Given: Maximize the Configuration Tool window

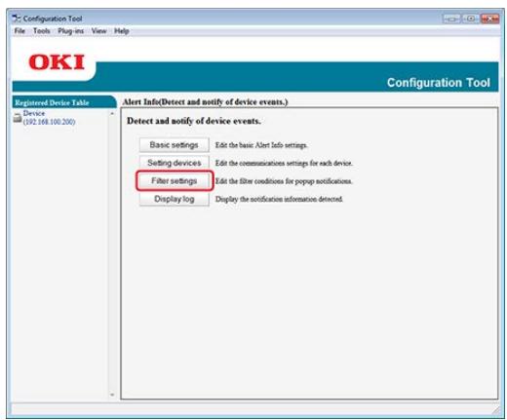Looking at the screenshot, I should click(470, 19).
